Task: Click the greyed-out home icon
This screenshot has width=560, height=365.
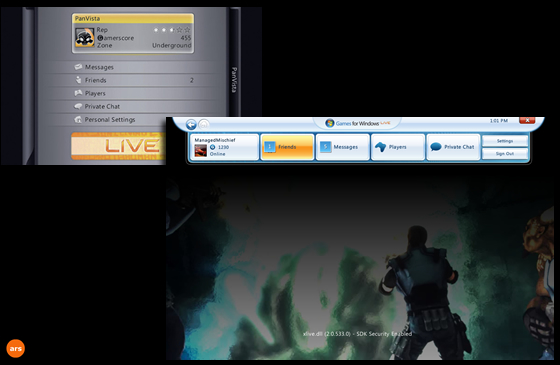Action: coord(204,124)
